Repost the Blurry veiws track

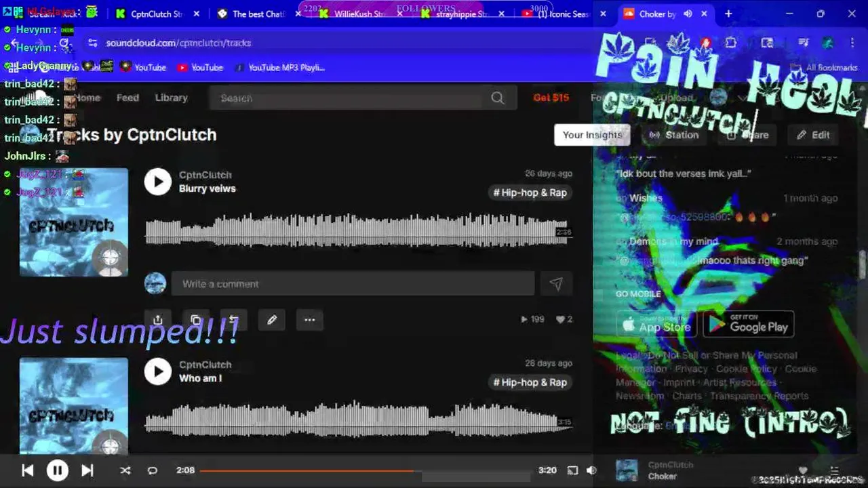[233, 319]
